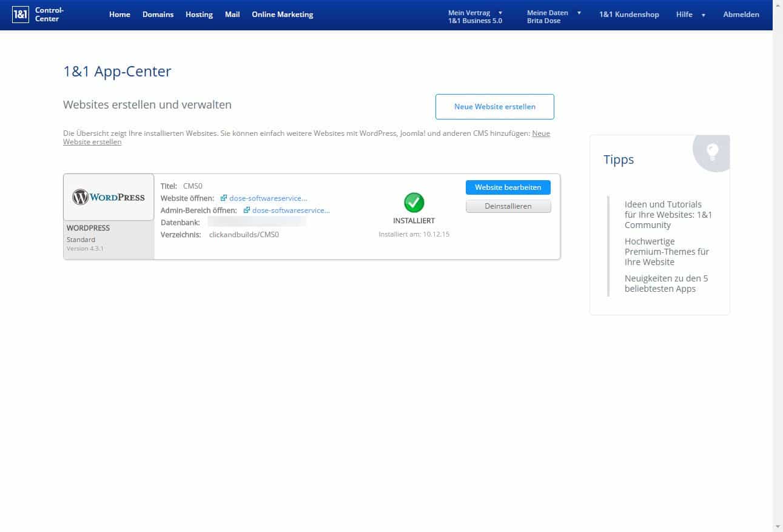This screenshot has width=783, height=532.
Task: Expand the Meine Daten dropdown
Action: 579,13
